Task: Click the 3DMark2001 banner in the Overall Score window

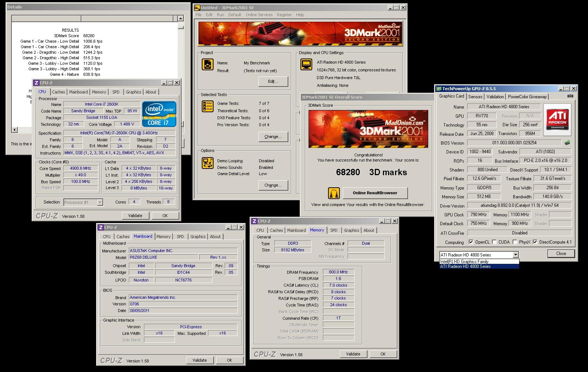Action: tap(368, 129)
